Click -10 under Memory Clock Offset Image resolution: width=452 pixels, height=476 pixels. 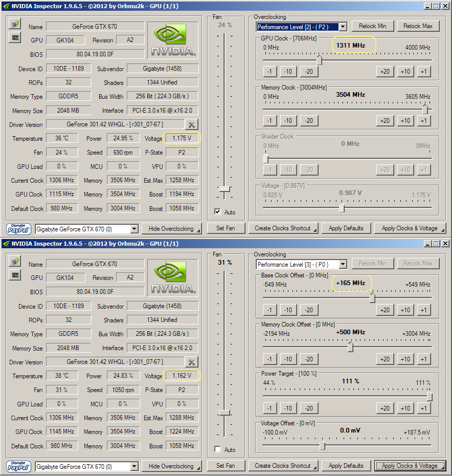click(x=288, y=359)
